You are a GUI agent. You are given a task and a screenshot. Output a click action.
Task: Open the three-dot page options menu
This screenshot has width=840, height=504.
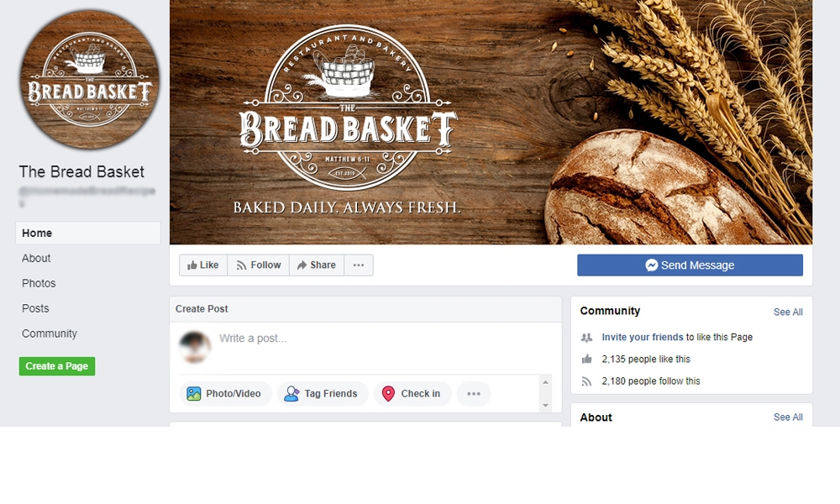(x=359, y=265)
